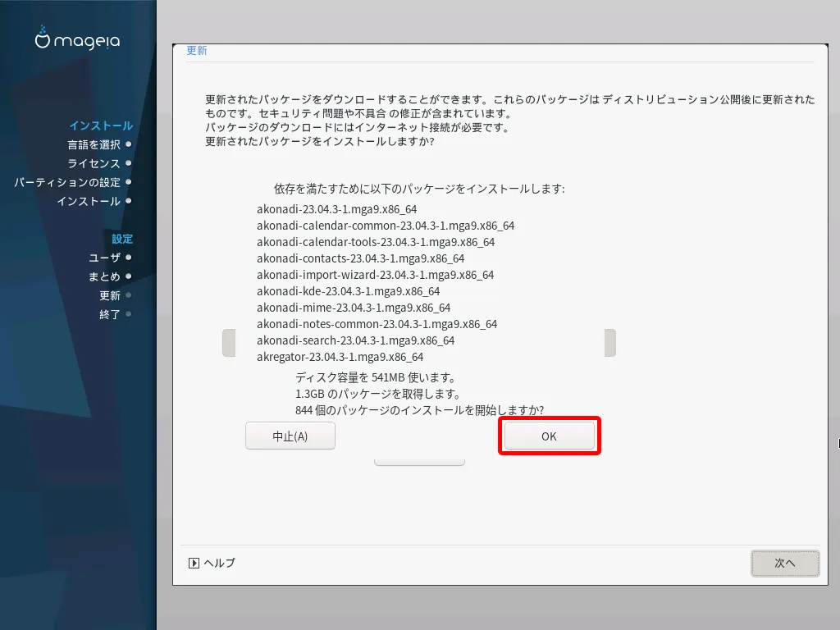Select package akonadi-23.04.3-1.mga9.x86_64
The image size is (840, 630).
336,209
